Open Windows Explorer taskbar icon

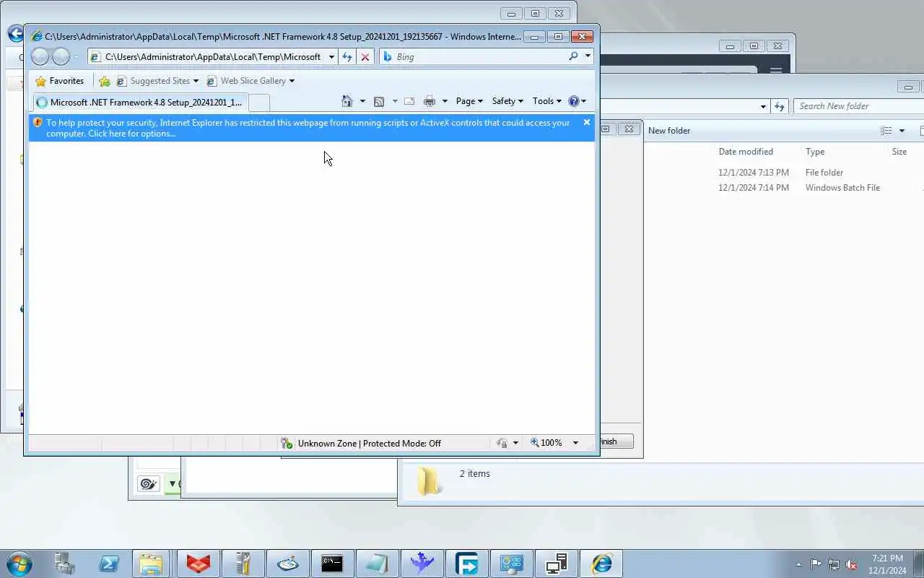152,564
